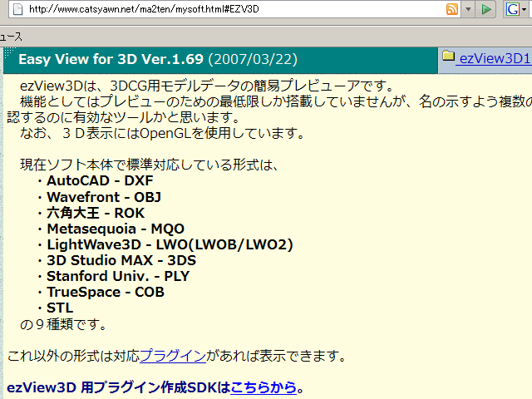
Task: Click the Google search engine icon
Action: coord(512,9)
